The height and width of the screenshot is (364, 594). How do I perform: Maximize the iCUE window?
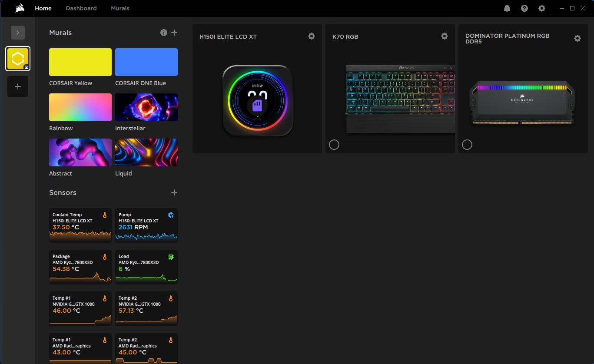click(x=572, y=8)
